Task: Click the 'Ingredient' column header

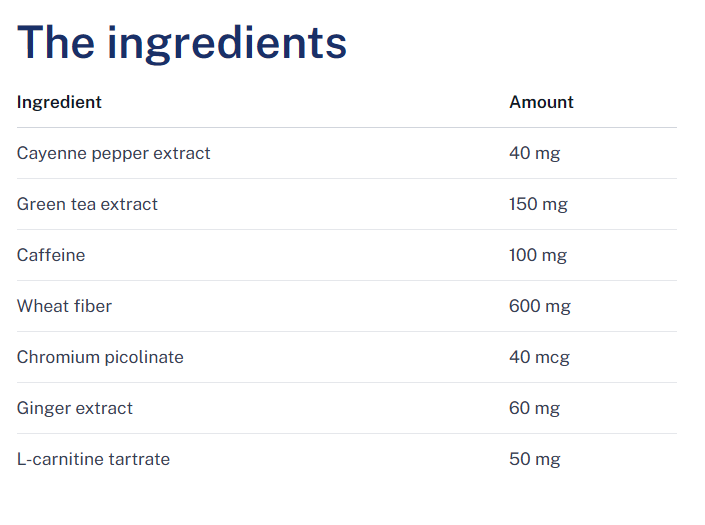Action: 59,102
